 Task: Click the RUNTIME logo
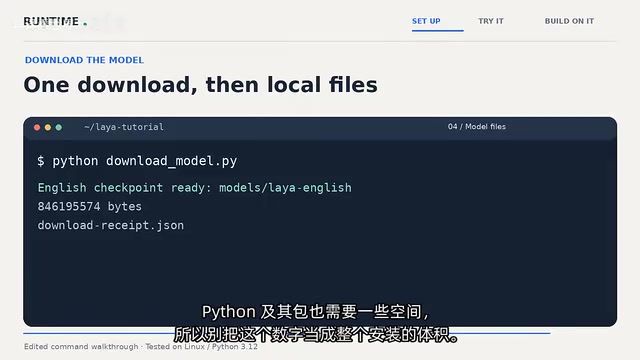pos(55,21)
